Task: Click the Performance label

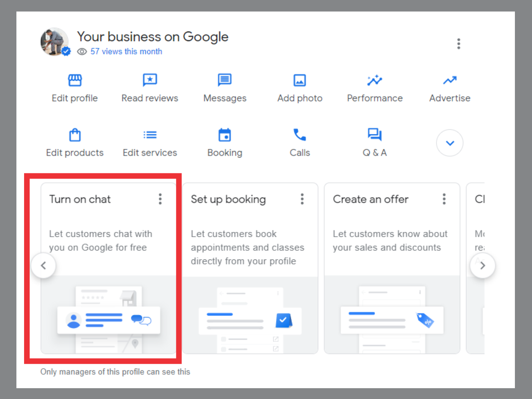Action: tap(375, 98)
